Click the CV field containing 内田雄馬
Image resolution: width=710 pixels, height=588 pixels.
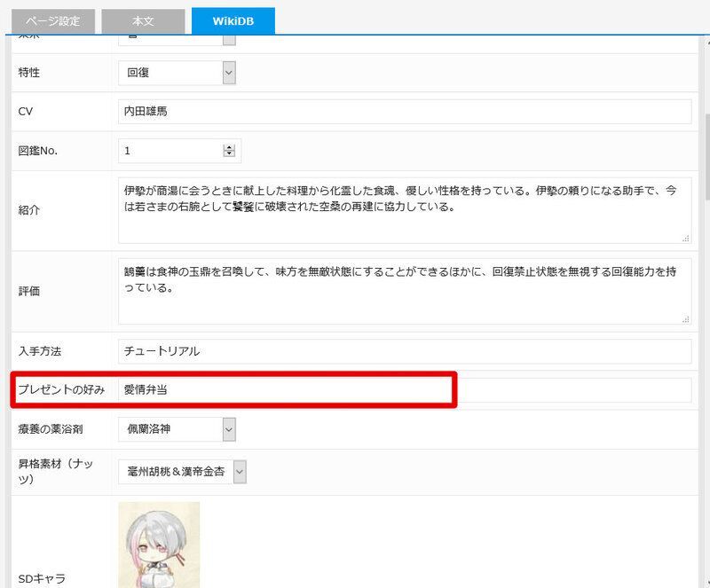404,112
